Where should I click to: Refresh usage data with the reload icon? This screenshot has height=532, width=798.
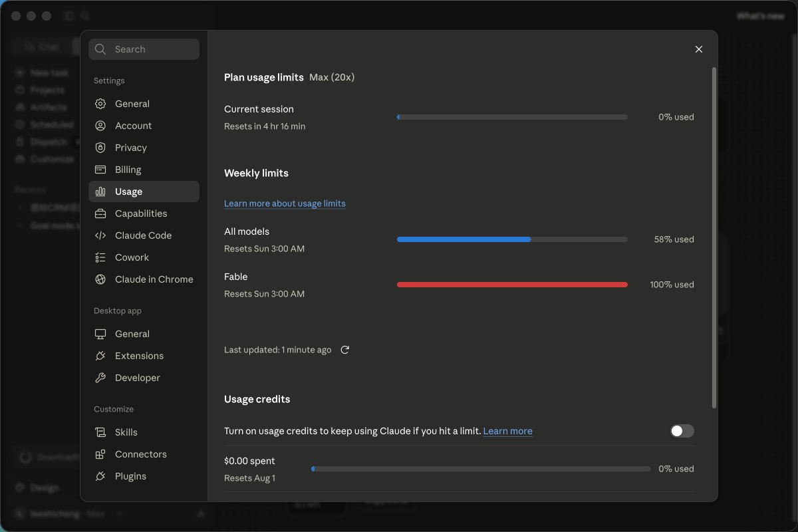(344, 350)
